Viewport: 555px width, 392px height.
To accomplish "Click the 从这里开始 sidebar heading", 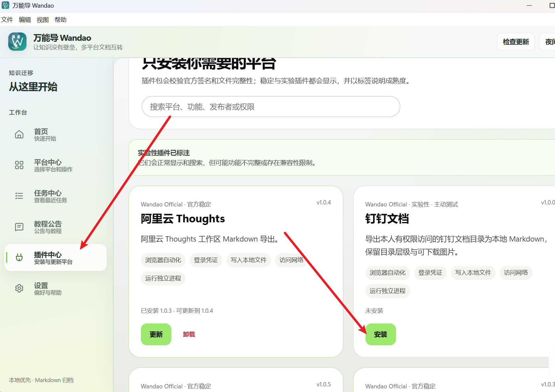I will point(33,87).
